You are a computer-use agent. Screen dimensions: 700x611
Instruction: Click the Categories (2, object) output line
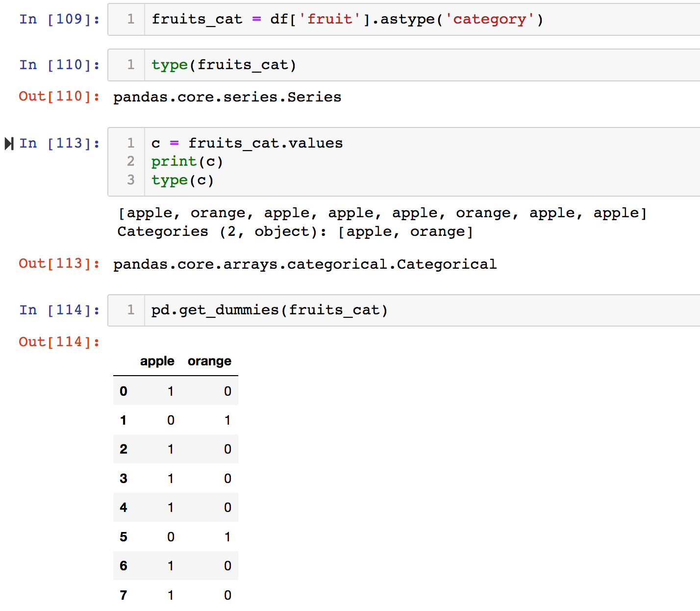tap(295, 231)
